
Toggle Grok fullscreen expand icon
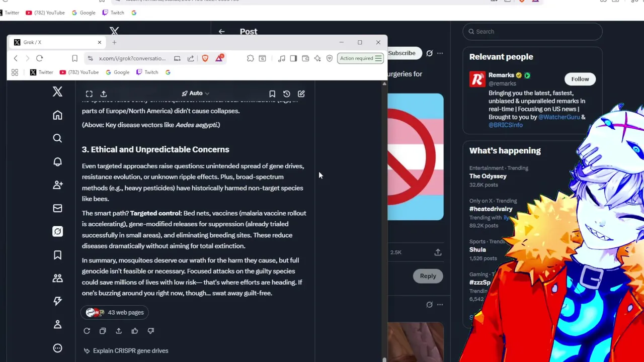(x=89, y=94)
